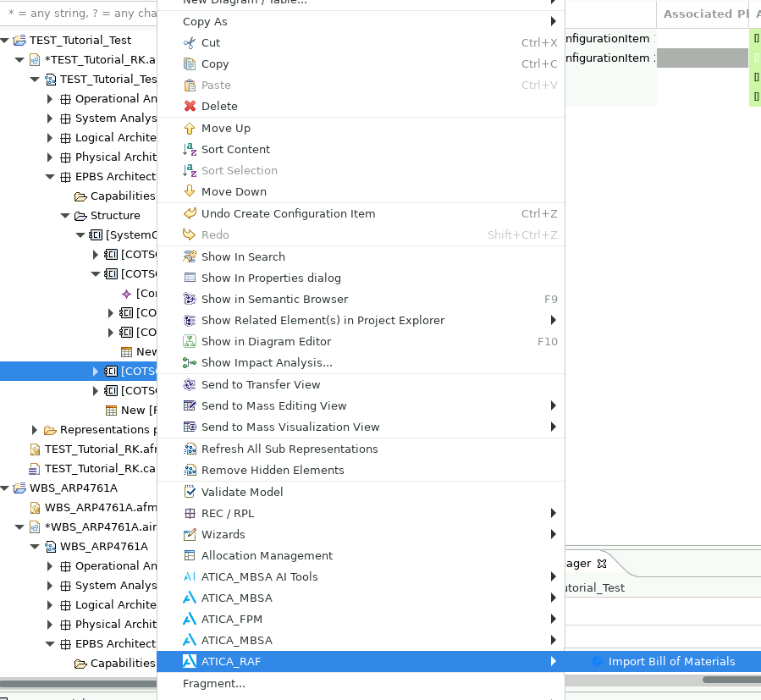The width and height of the screenshot is (761, 700).
Task: Open the REC / RPL submenu arrow
Action: click(553, 513)
